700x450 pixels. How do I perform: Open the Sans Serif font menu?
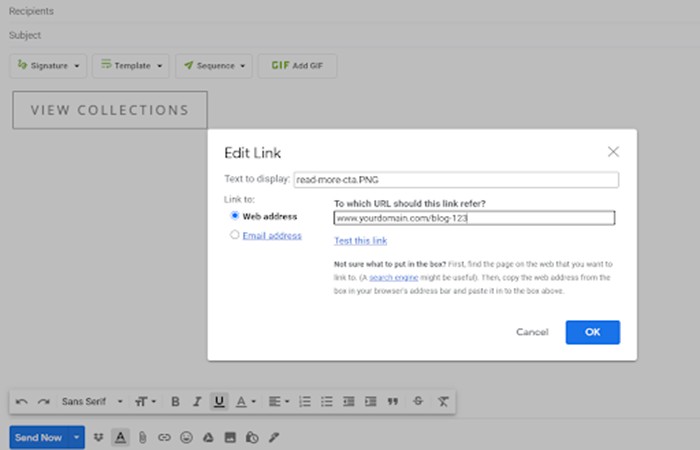pyautogui.click(x=92, y=401)
